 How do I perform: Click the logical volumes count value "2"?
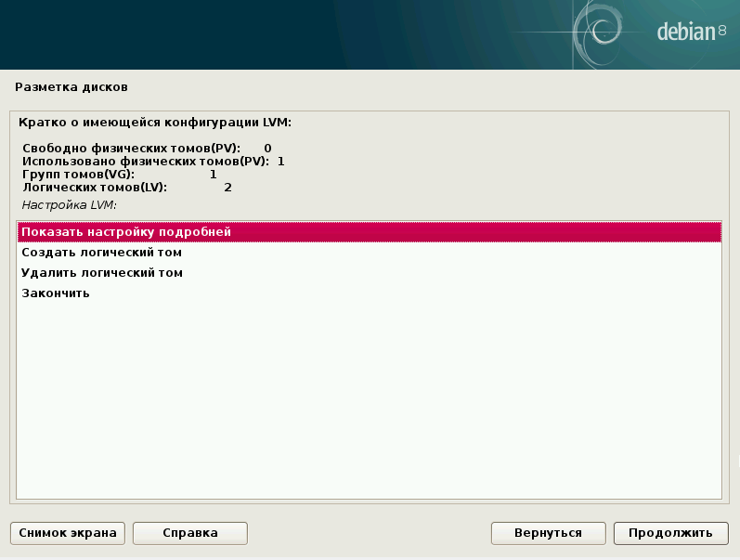pyautogui.click(x=227, y=187)
